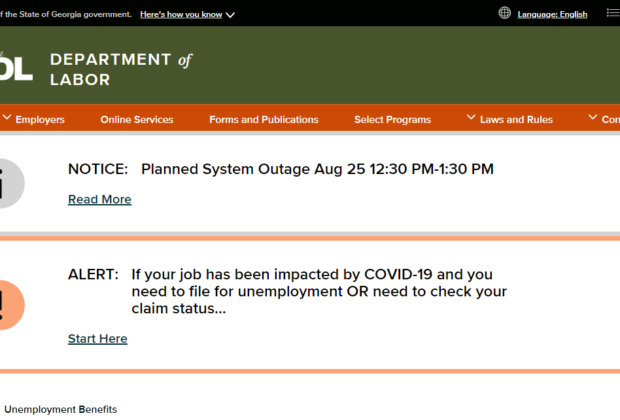Screen dimensions: 620x420
Task: Expand the Laws and Rules chevron
Action: pos(471,118)
